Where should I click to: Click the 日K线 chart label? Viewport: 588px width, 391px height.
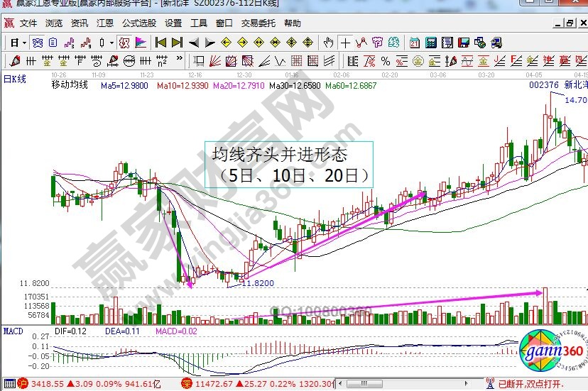[x=15, y=79]
